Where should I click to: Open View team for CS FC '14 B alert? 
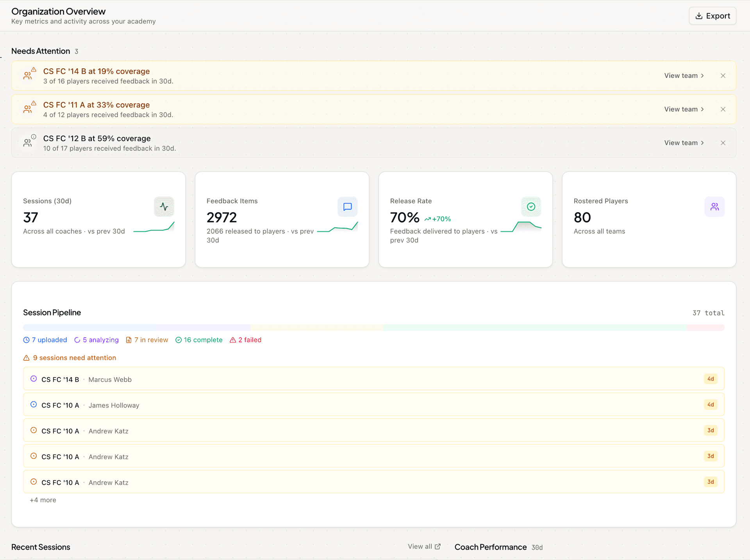point(684,76)
